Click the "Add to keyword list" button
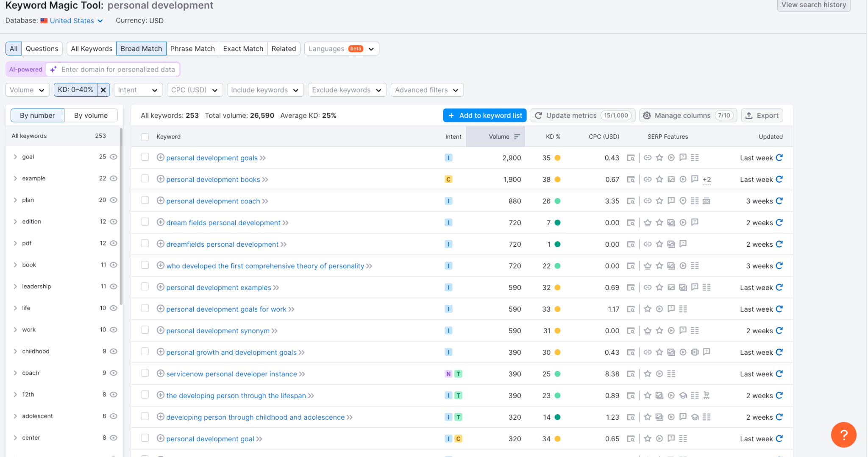 (x=484, y=115)
